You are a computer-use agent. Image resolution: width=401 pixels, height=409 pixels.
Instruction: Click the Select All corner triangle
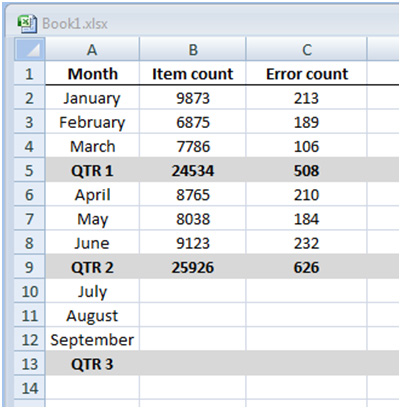[29, 49]
